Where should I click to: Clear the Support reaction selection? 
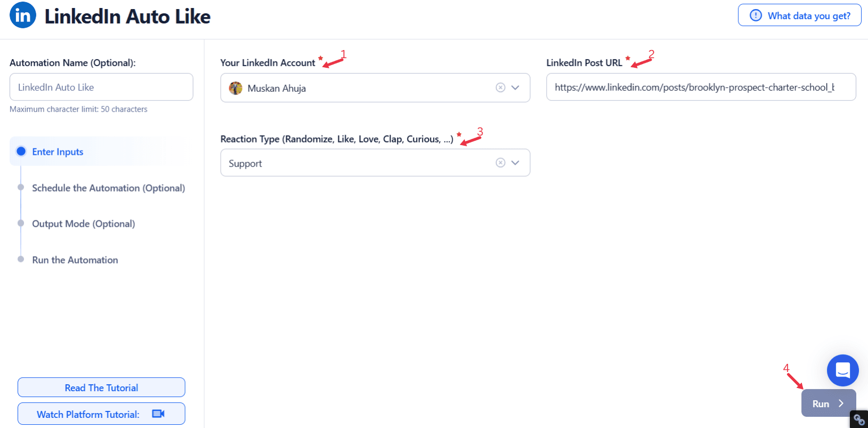500,163
